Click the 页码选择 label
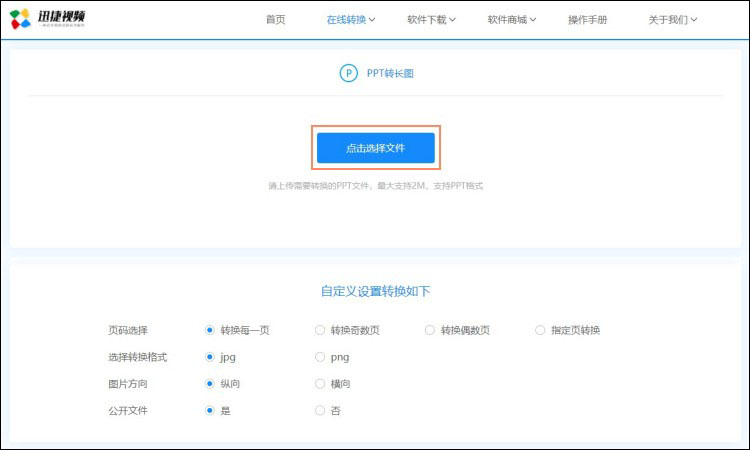750x450 pixels. pyautogui.click(x=128, y=330)
